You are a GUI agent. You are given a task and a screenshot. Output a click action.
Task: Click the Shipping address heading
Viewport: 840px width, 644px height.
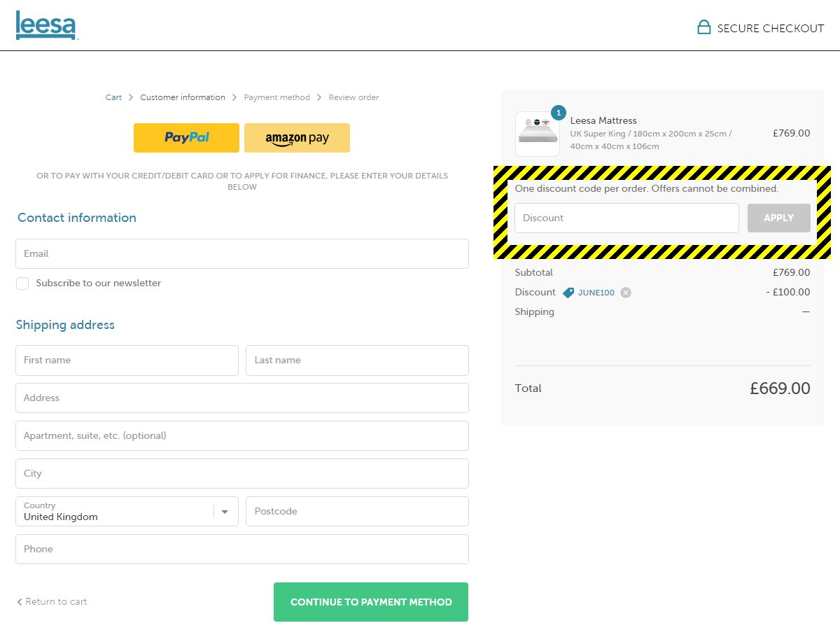pyautogui.click(x=65, y=325)
